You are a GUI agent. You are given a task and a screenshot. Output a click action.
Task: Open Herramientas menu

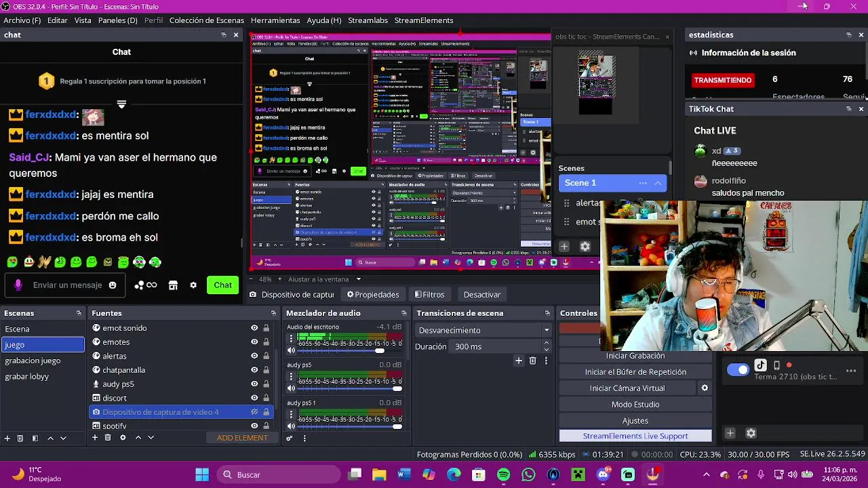[275, 20]
